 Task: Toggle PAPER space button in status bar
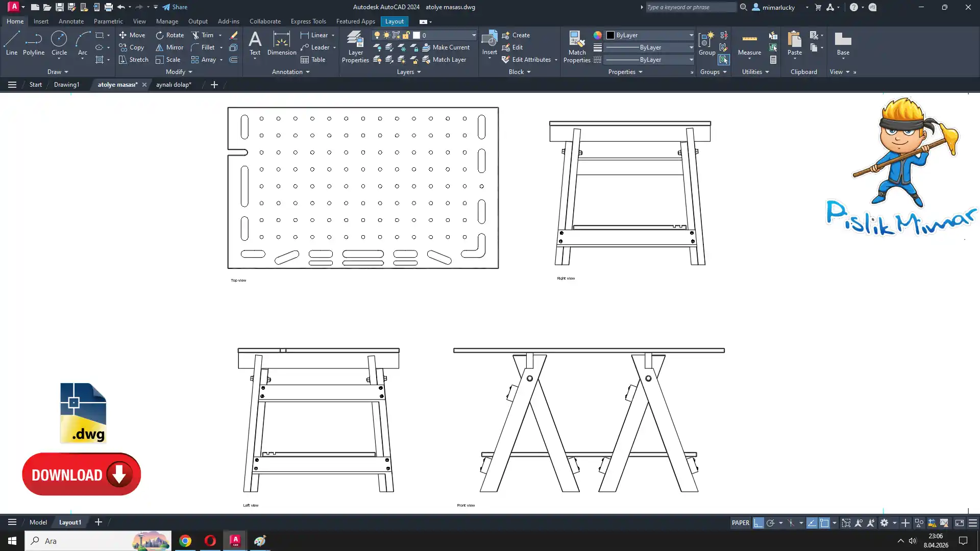[x=740, y=523]
